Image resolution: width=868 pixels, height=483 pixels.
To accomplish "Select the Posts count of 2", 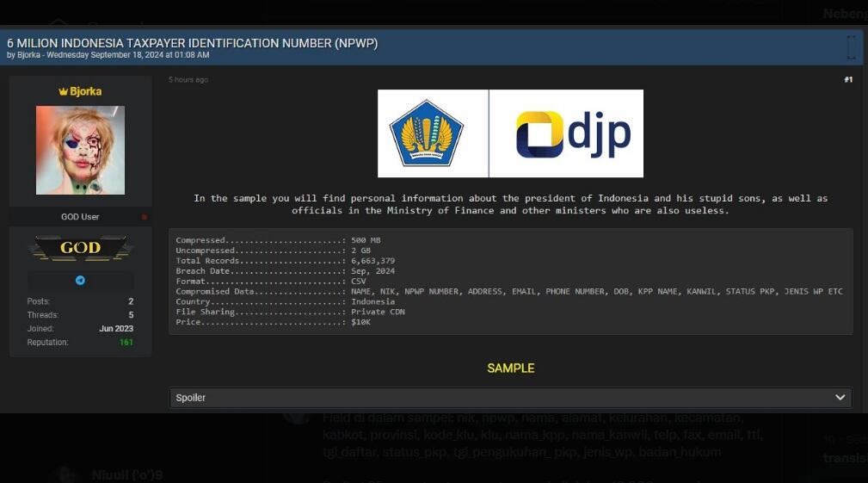I will pos(132,301).
